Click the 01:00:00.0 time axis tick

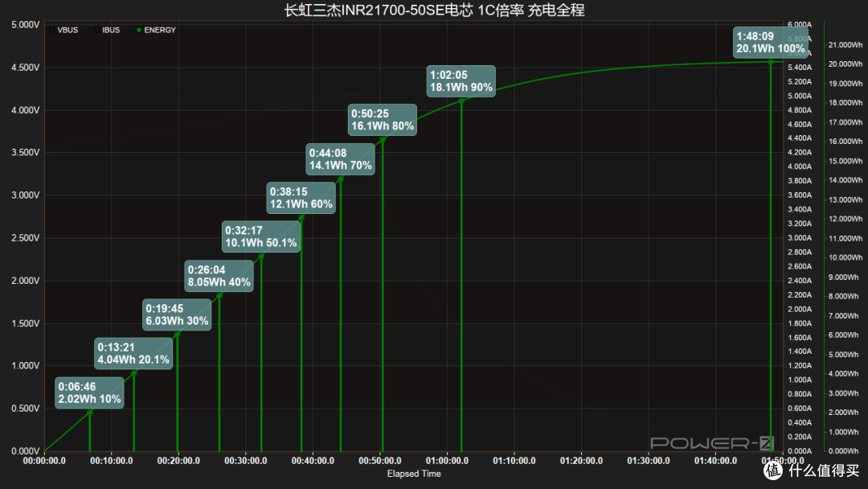447,461
